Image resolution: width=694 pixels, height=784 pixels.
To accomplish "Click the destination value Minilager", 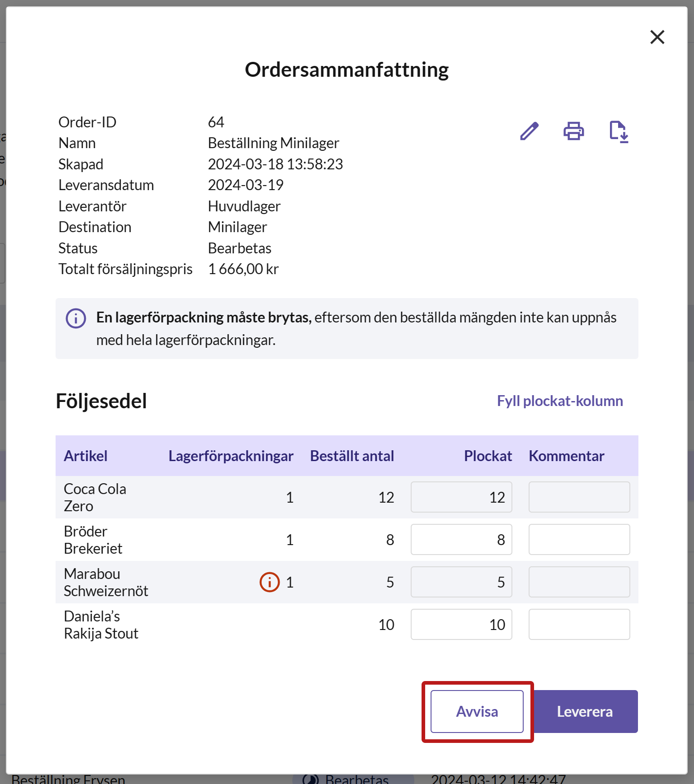I will [x=237, y=227].
